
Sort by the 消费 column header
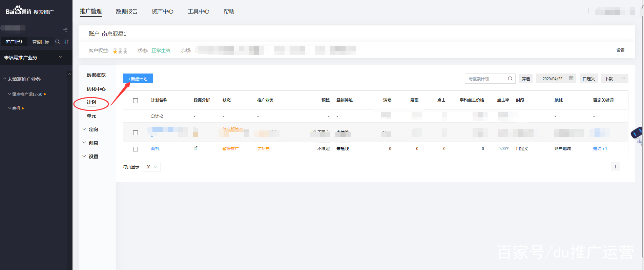coord(387,100)
